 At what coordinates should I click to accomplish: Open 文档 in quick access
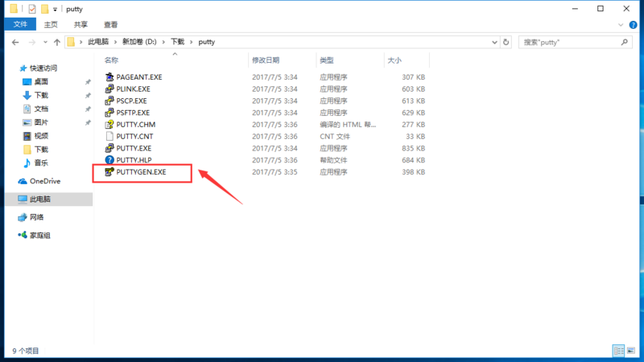41,109
